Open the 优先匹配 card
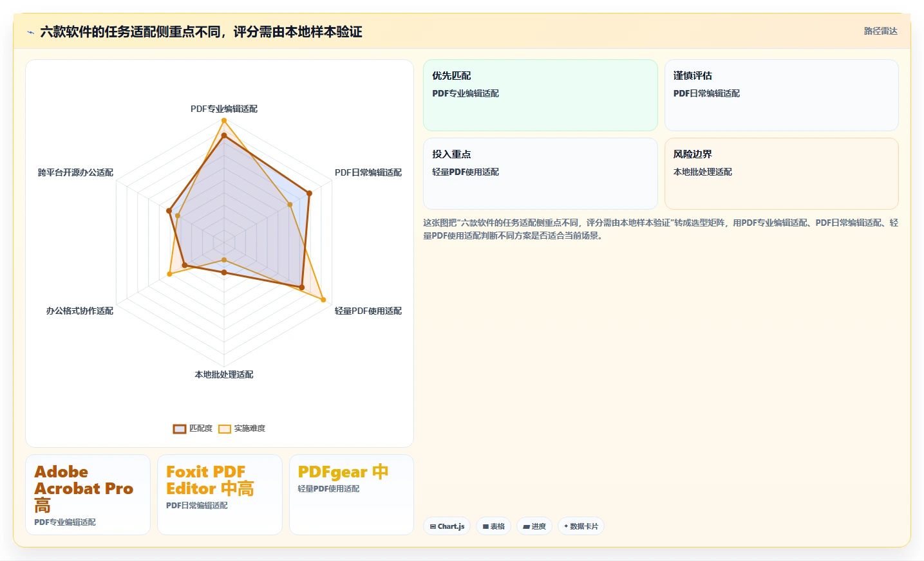The height and width of the screenshot is (561, 924). point(540,95)
